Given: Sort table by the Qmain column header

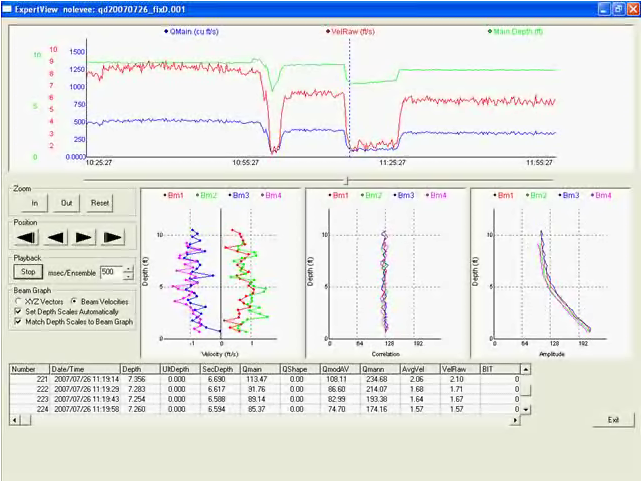Looking at the screenshot, I should point(259,369).
